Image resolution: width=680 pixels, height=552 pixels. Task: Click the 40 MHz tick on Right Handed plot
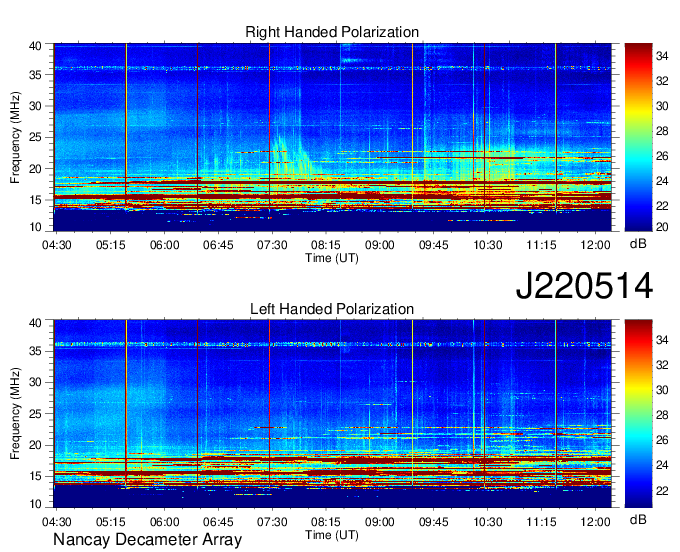coord(35,46)
